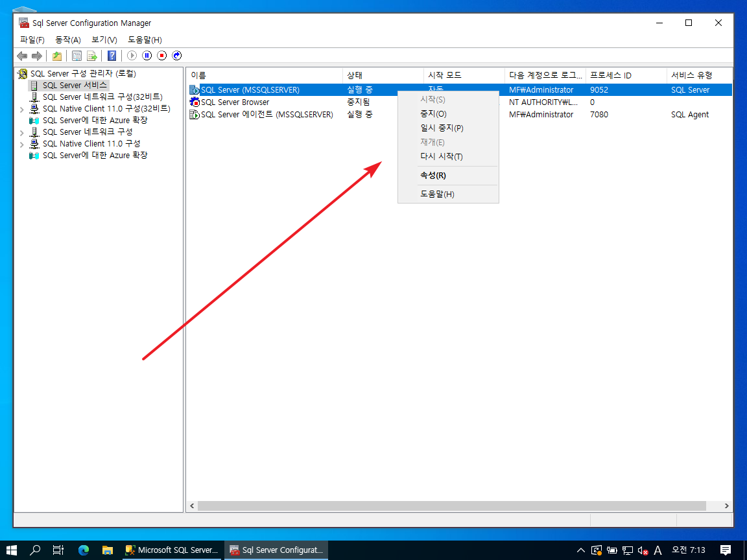Sort by the 시작 모드 column header
This screenshot has width=747, height=560.
pos(464,75)
